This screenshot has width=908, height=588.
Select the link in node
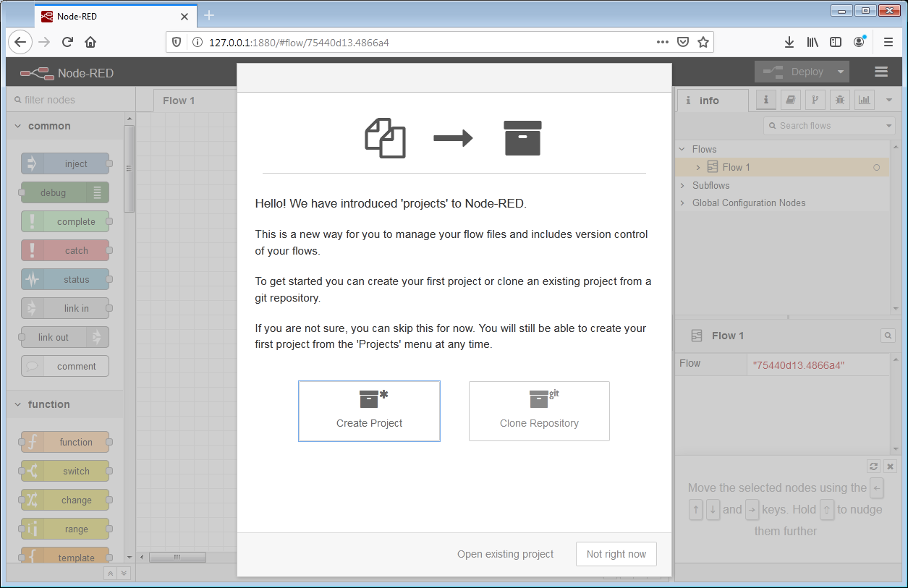(x=65, y=308)
